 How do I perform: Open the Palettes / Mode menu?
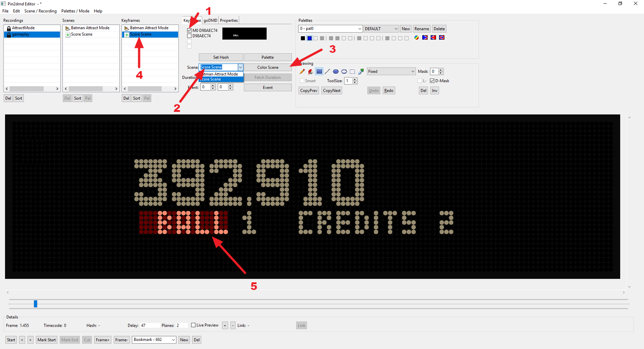(x=75, y=11)
